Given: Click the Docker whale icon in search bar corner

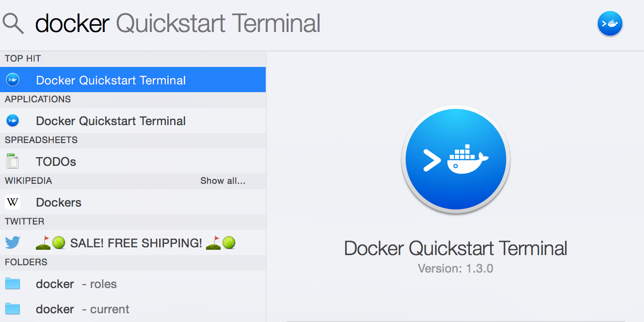Looking at the screenshot, I should coord(610,23).
